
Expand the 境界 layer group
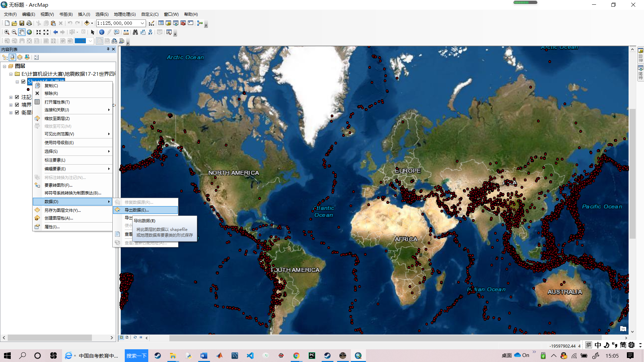point(11,105)
